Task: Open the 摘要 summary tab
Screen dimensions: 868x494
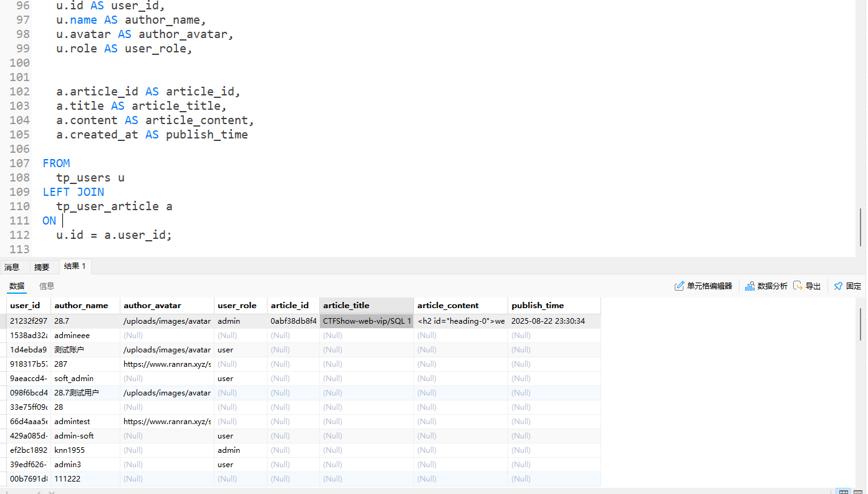Action: click(42, 267)
